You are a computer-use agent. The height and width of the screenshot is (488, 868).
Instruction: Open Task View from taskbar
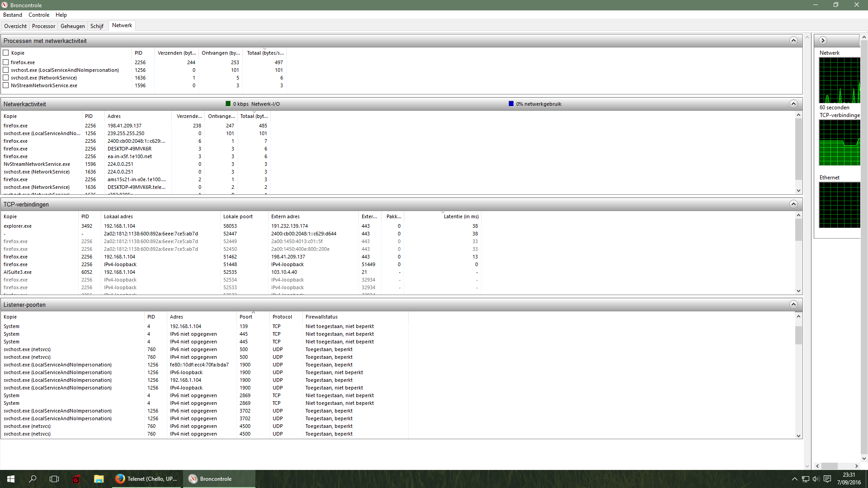tap(54, 479)
